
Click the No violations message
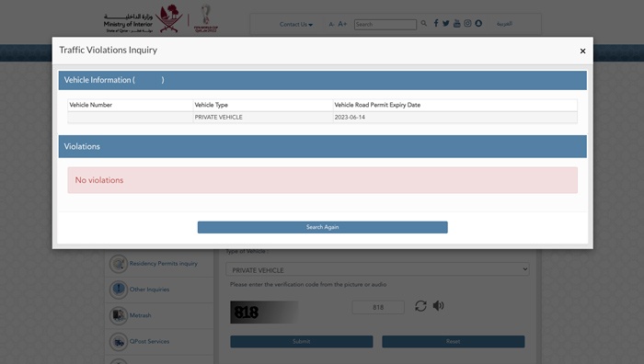[322, 180]
